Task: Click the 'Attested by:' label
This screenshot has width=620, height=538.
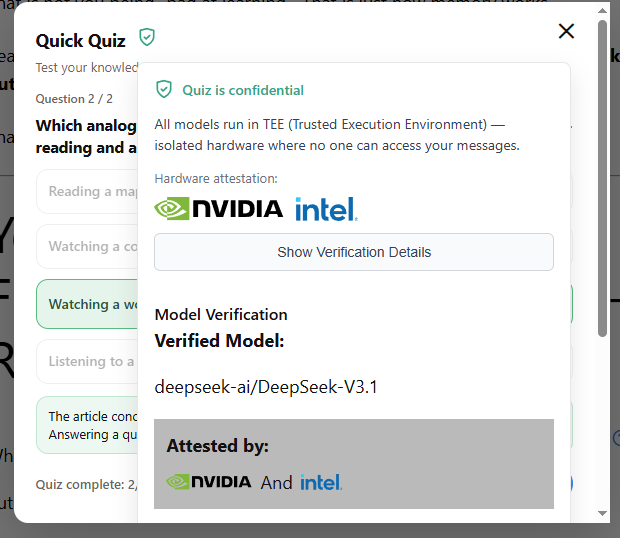Action: (x=217, y=446)
